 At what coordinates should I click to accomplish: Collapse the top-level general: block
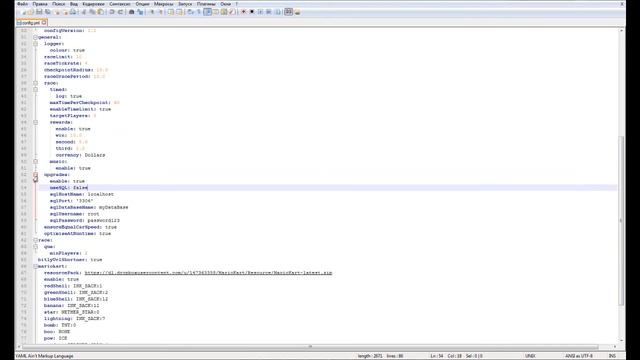tap(35, 37)
